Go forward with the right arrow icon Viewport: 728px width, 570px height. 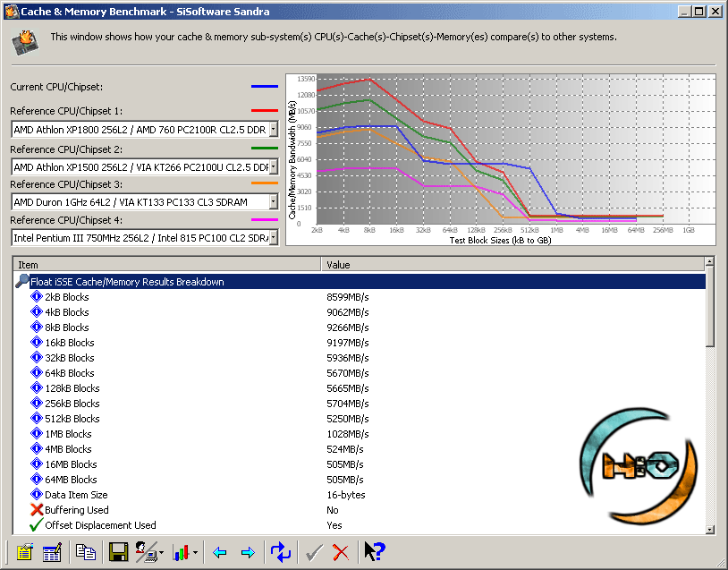tap(248, 552)
